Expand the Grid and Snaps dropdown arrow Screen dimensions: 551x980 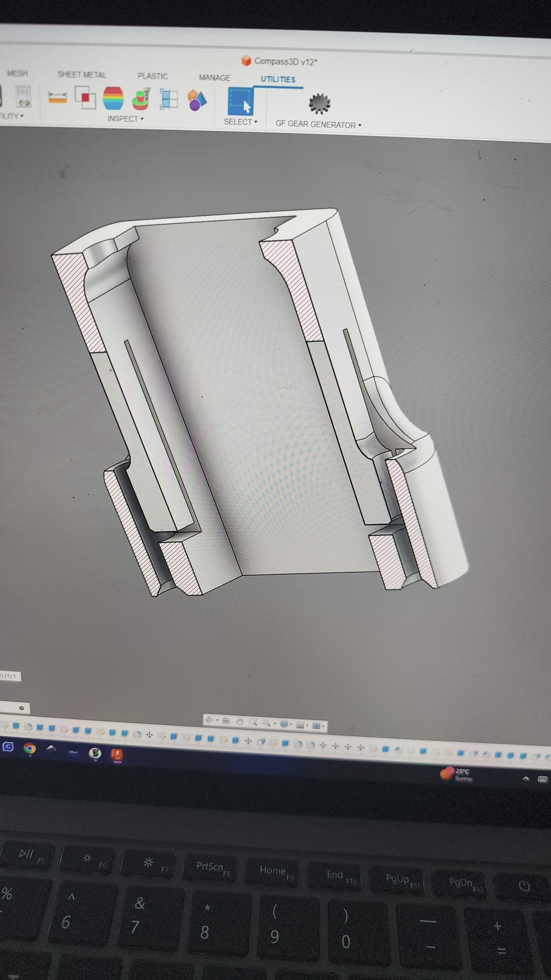307,725
